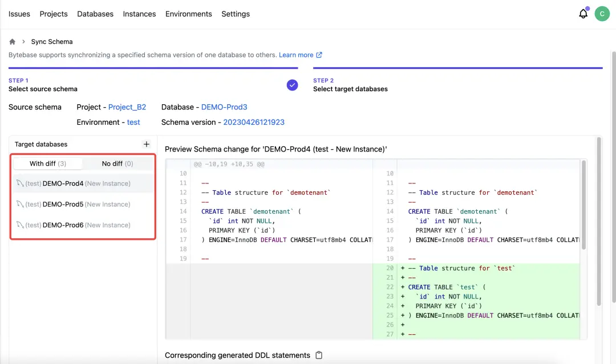The height and width of the screenshot is (364, 616).
Task: Open the user avatar menu
Action: [602, 14]
